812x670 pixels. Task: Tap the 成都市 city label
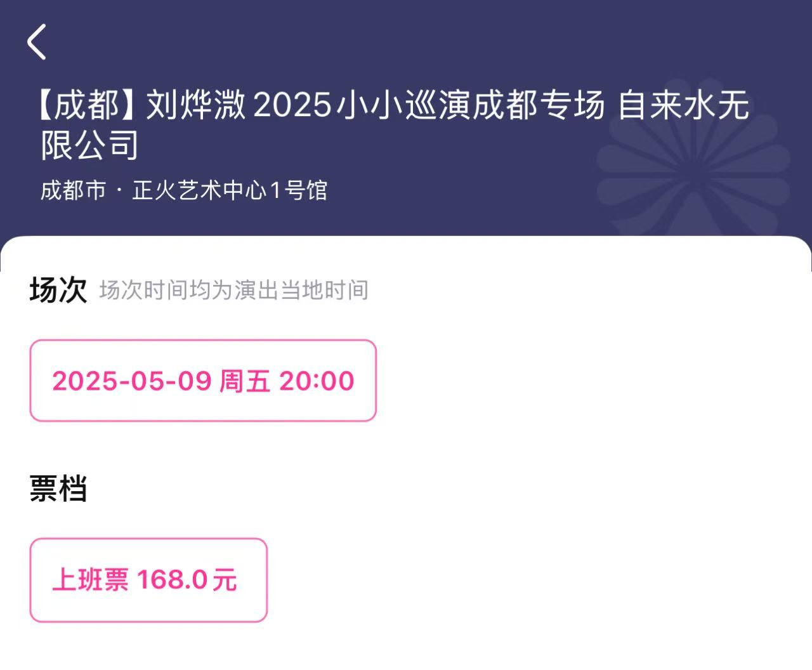tap(73, 190)
